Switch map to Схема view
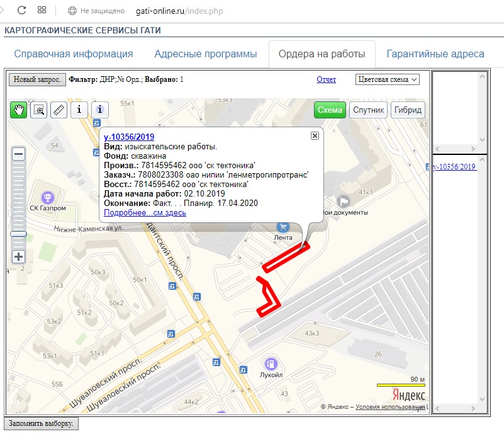This screenshot has width=504, height=434. coord(330,110)
